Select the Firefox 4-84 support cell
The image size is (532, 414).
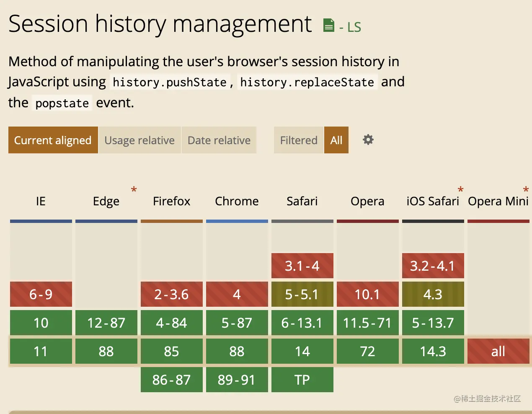tap(172, 323)
